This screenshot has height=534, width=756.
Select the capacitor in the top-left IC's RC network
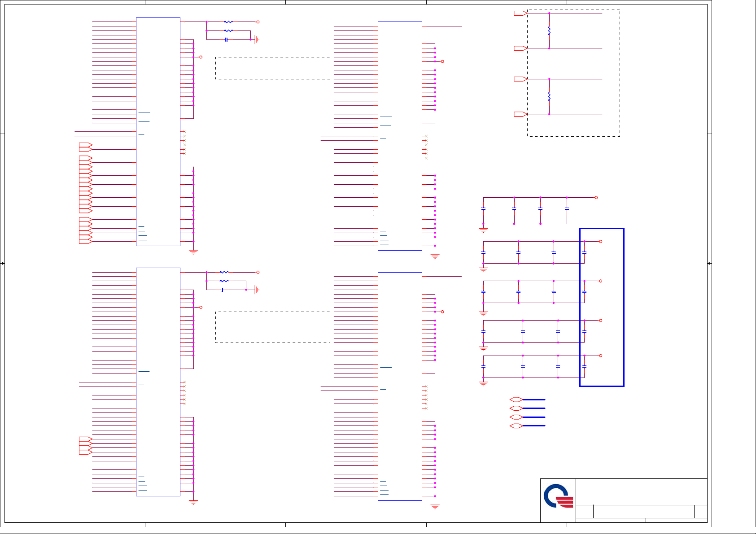[227, 39]
